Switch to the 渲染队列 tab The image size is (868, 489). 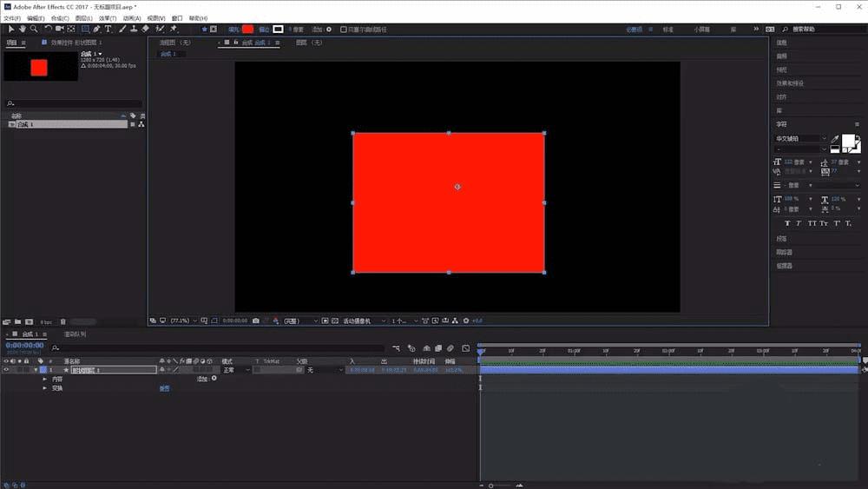pyautogui.click(x=75, y=334)
